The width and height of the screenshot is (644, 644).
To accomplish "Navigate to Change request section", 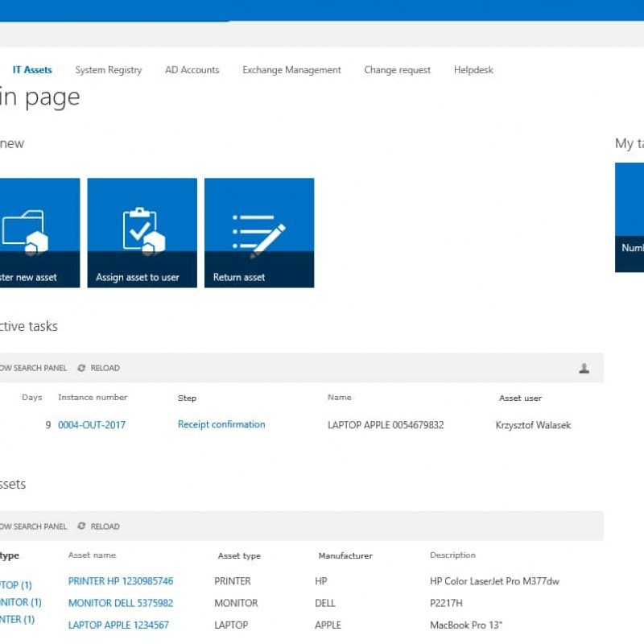I will coord(397,70).
